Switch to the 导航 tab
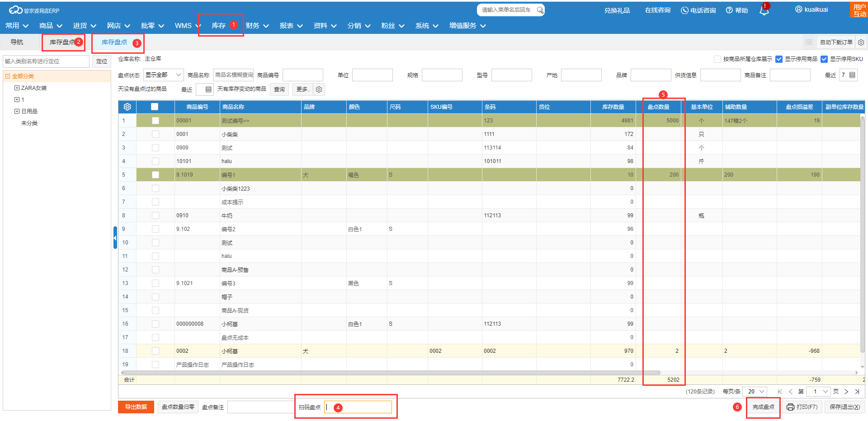The image size is (868, 421). [x=17, y=42]
